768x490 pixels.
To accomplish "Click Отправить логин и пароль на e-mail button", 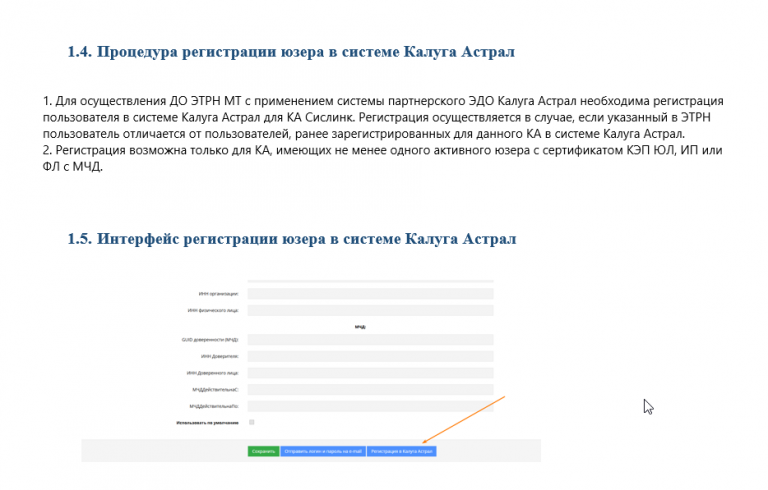I will click(323, 451).
